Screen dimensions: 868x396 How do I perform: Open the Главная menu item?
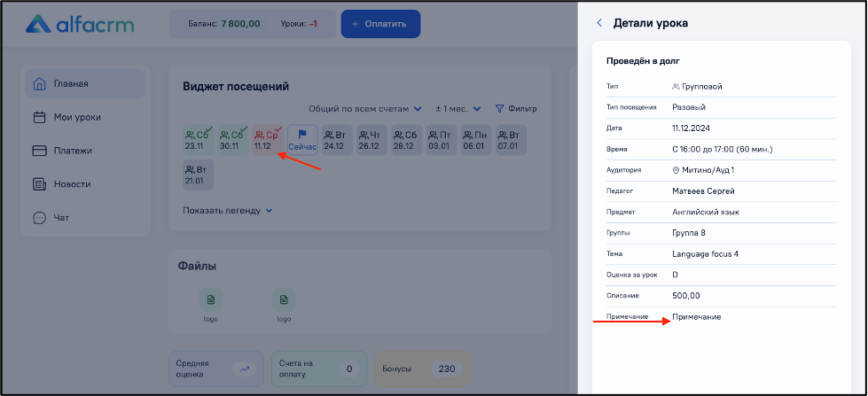[86, 84]
